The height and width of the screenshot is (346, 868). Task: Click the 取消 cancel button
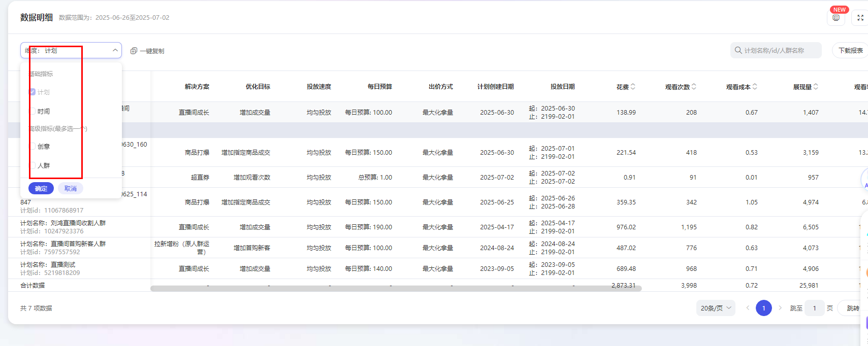point(71,189)
